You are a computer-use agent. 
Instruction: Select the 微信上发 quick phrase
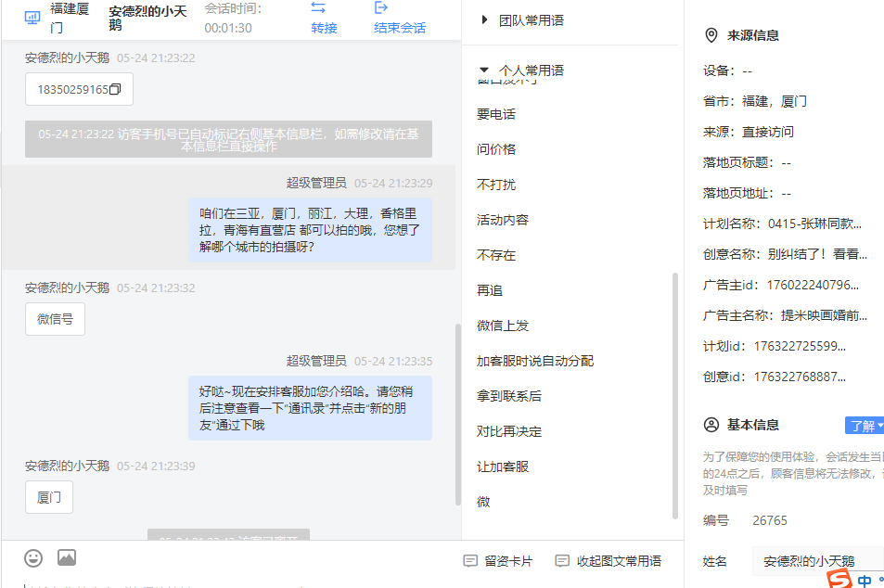coord(503,326)
